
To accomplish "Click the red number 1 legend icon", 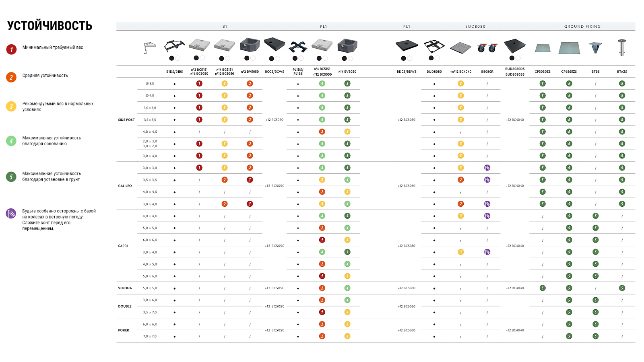I will click(11, 49).
